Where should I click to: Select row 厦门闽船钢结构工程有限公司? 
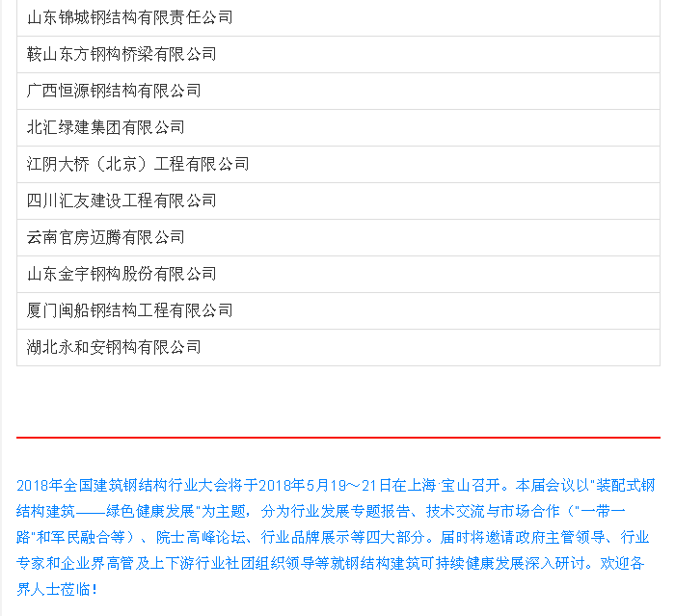pyautogui.click(x=337, y=310)
